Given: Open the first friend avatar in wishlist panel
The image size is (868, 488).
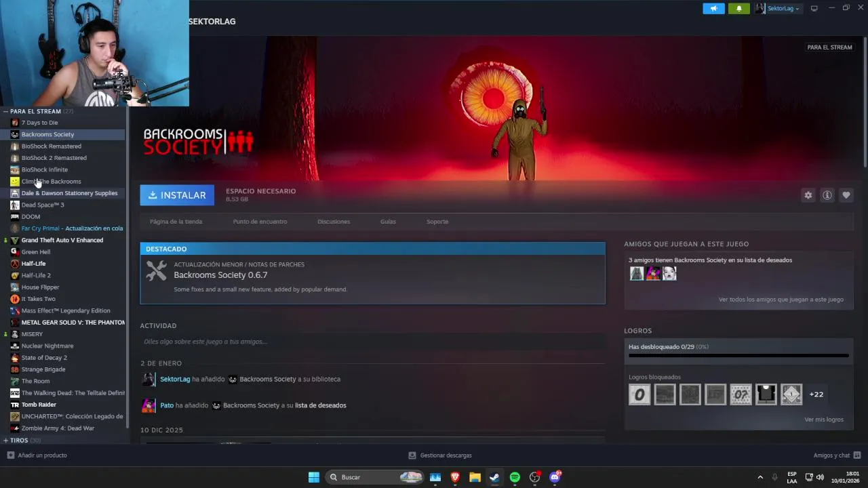Looking at the screenshot, I should point(637,273).
